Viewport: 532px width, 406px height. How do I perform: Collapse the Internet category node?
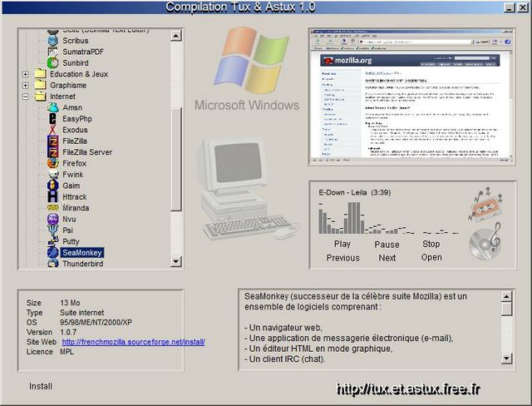[x=26, y=97]
